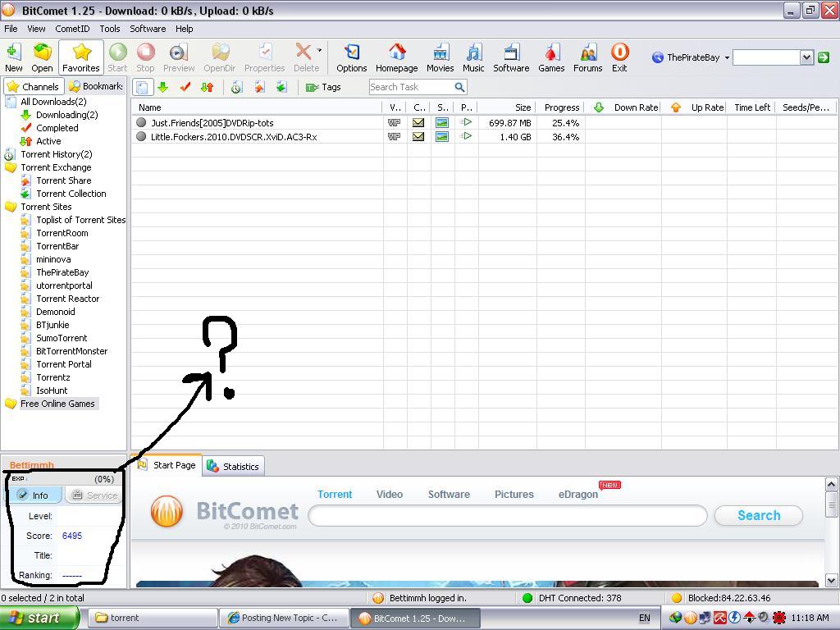Viewport: 840px width, 630px height.
Task: Click the New torrent toolbar icon
Action: click(x=14, y=57)
